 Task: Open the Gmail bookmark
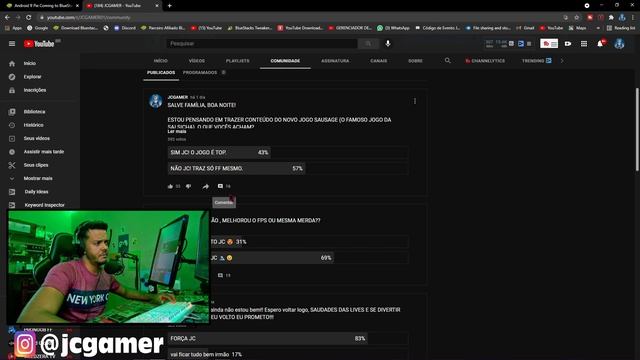pyautogui.click(x=526, y=28)
